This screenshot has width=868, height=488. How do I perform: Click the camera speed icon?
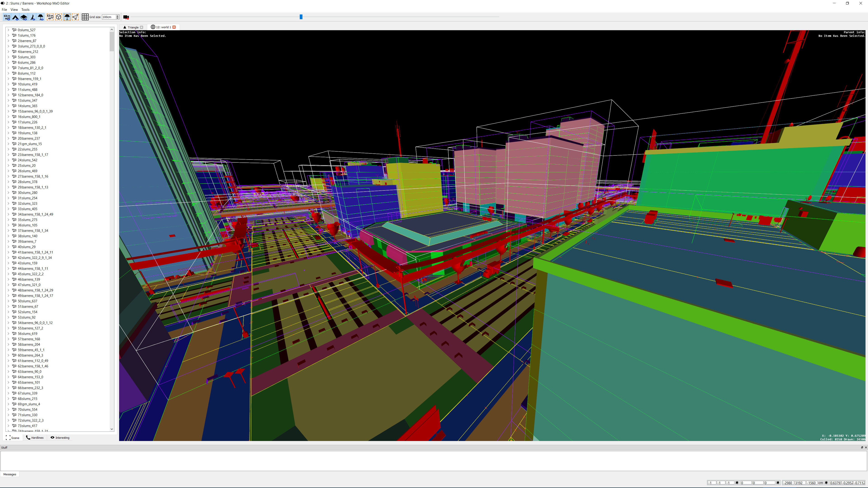[126, 17]
